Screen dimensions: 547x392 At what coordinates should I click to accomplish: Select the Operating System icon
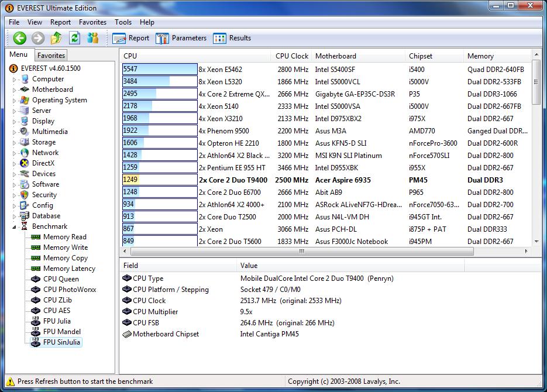25,100
